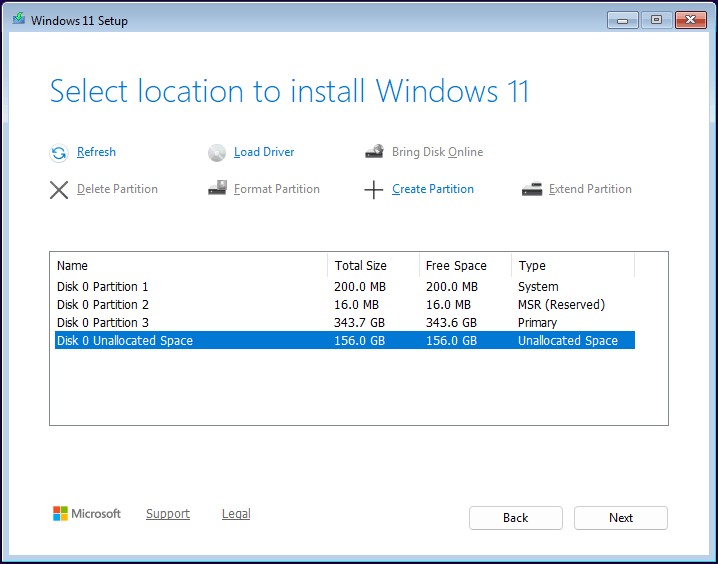Open the Support link
Screen dimensions: 718x564
point(168,514)
